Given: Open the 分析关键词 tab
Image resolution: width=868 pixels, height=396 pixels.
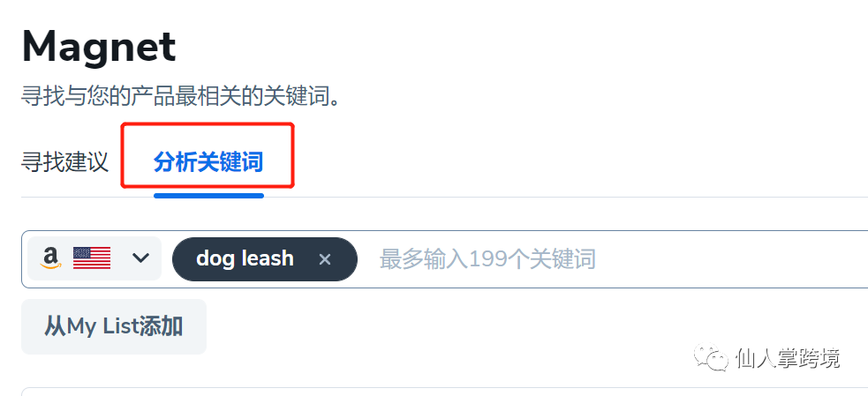Looking at the screenshot, I should [208, 162].
